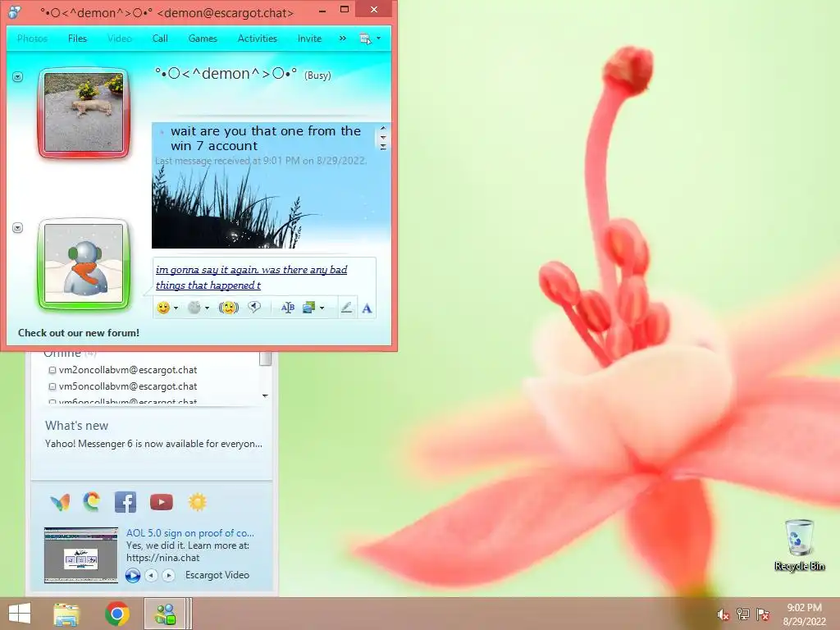Open the YouTube icon in main window

[x=162, y=502]
